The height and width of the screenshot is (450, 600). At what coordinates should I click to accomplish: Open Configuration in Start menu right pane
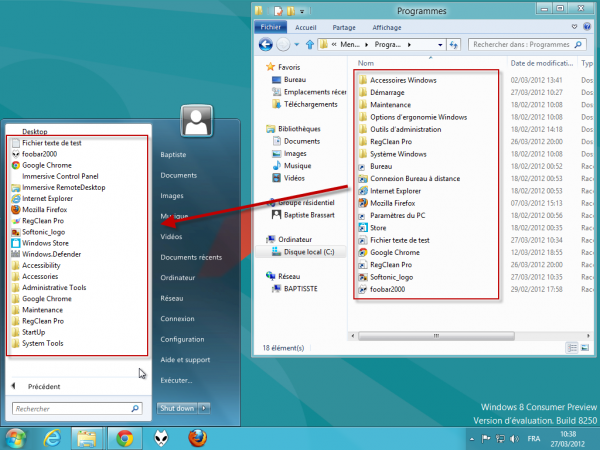182,339
